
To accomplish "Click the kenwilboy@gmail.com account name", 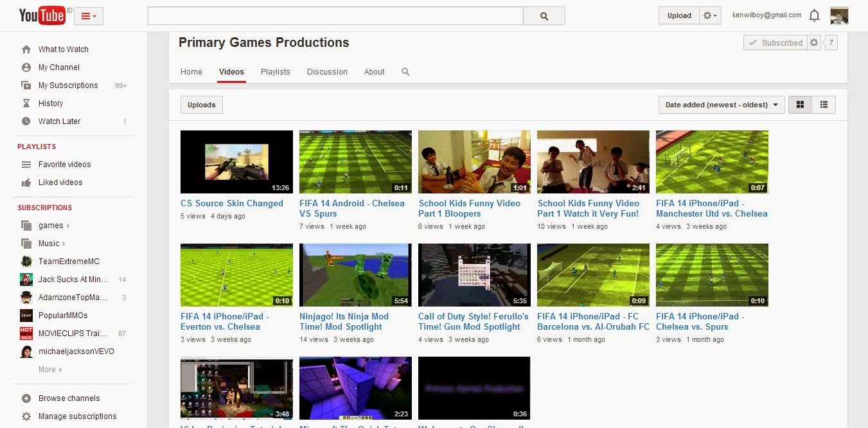I will pyautogui.click(x=767, y=15).
